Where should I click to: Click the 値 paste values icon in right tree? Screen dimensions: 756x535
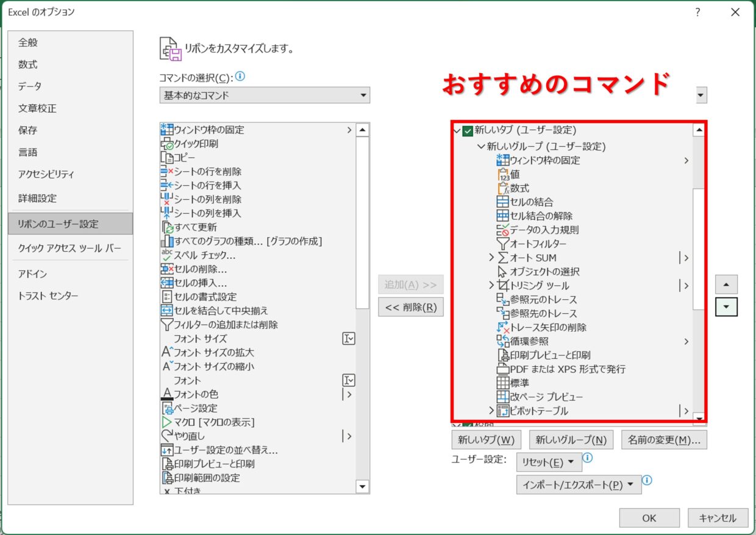(503, 174)
